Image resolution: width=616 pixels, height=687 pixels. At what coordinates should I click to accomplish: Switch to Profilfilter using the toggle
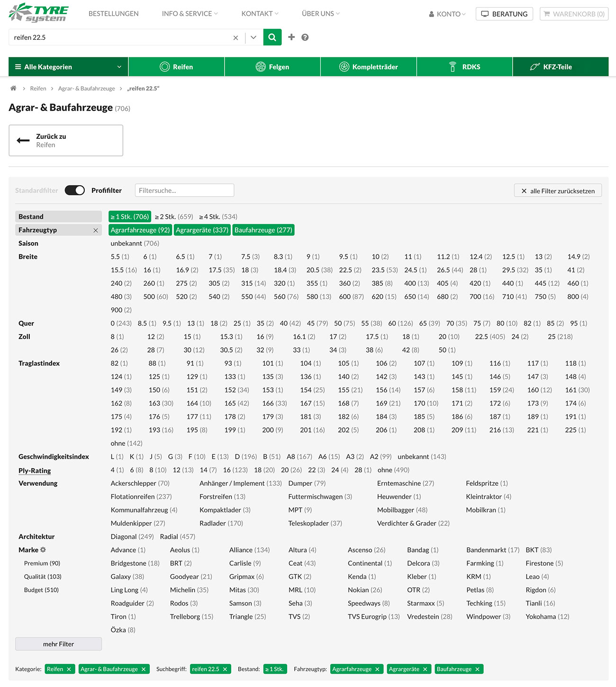[x=74, y=190]
